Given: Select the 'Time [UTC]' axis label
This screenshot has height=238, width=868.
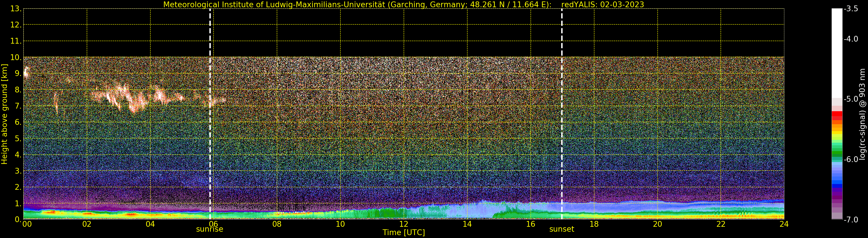Looking at the screenshot, I should coord(403,233).
